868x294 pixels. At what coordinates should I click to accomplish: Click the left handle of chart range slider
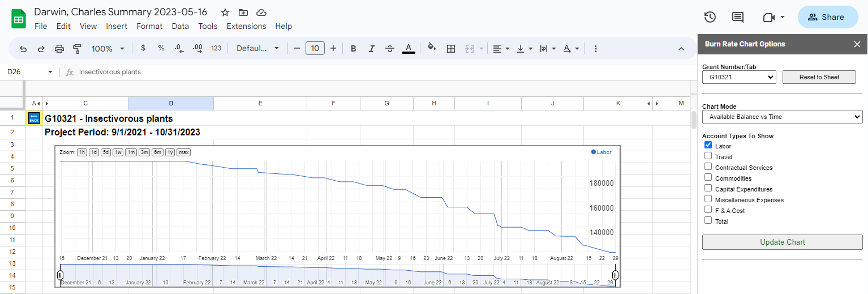pos(60,275)
